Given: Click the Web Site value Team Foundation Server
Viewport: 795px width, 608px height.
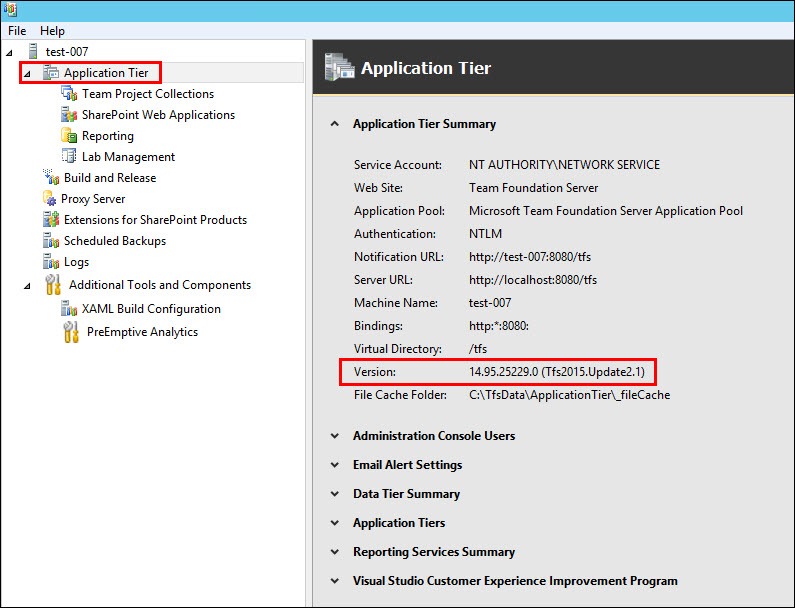Looking at the screenshot, I should click(x=533, y=188).
